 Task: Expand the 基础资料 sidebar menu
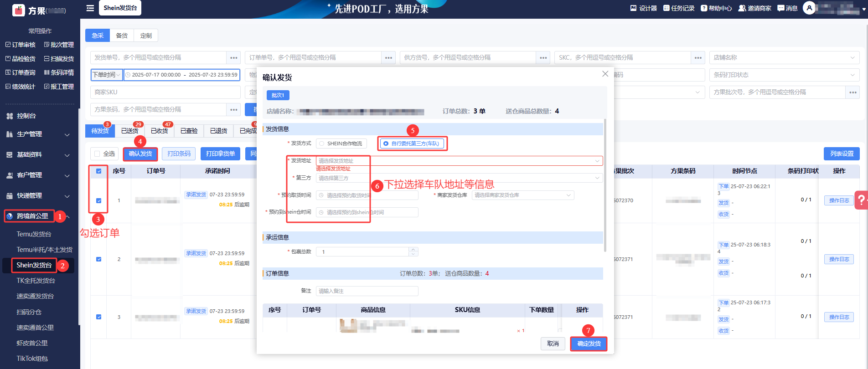pos(39,155)
